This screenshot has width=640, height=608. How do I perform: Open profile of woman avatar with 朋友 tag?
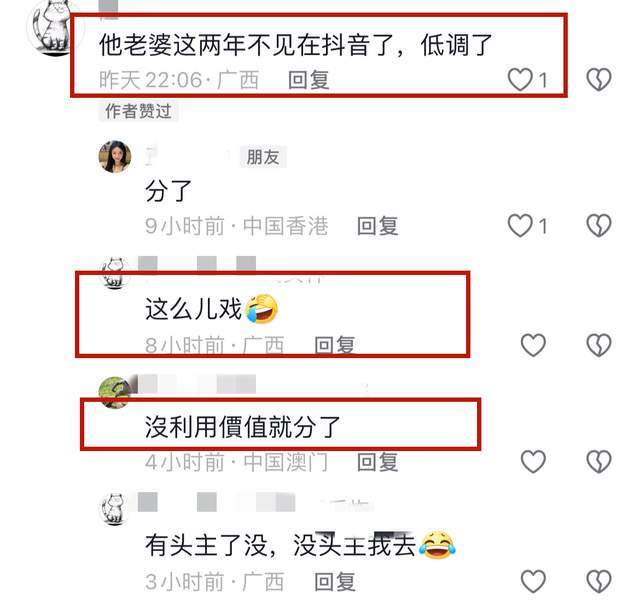pos(115,157)
